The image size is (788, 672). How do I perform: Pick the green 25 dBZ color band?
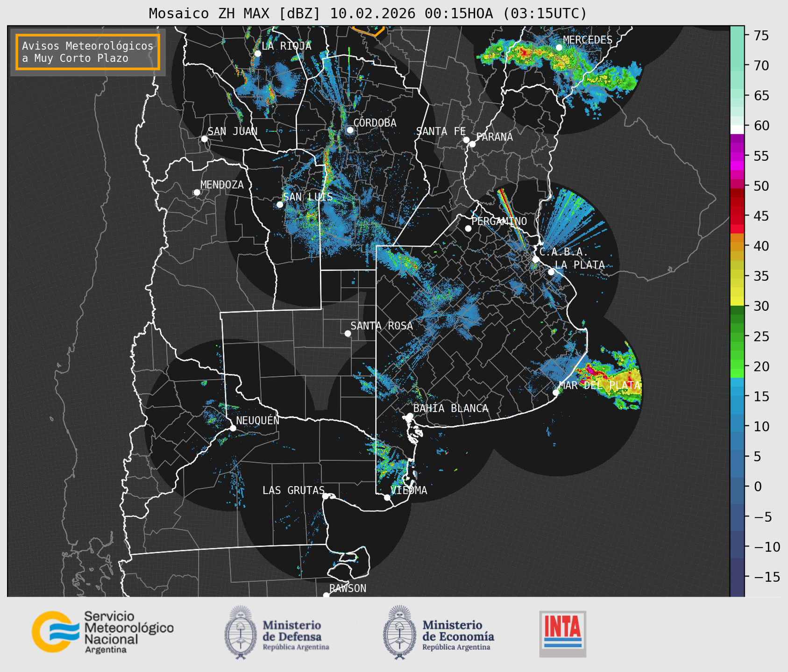[737, 336]
